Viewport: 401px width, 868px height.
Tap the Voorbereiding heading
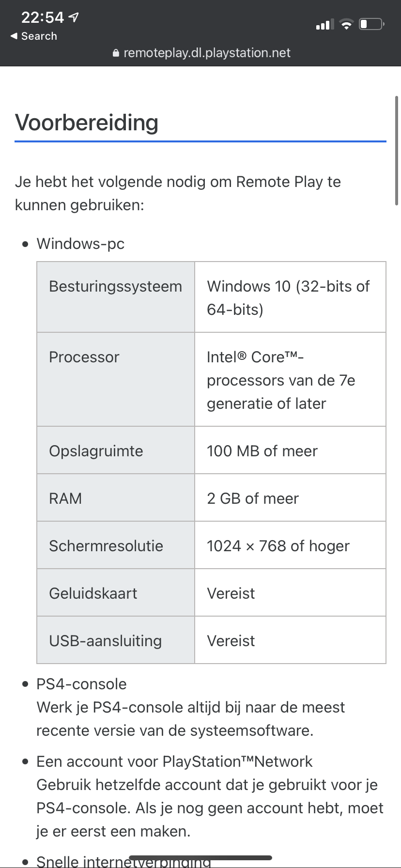tap(87, 123)
